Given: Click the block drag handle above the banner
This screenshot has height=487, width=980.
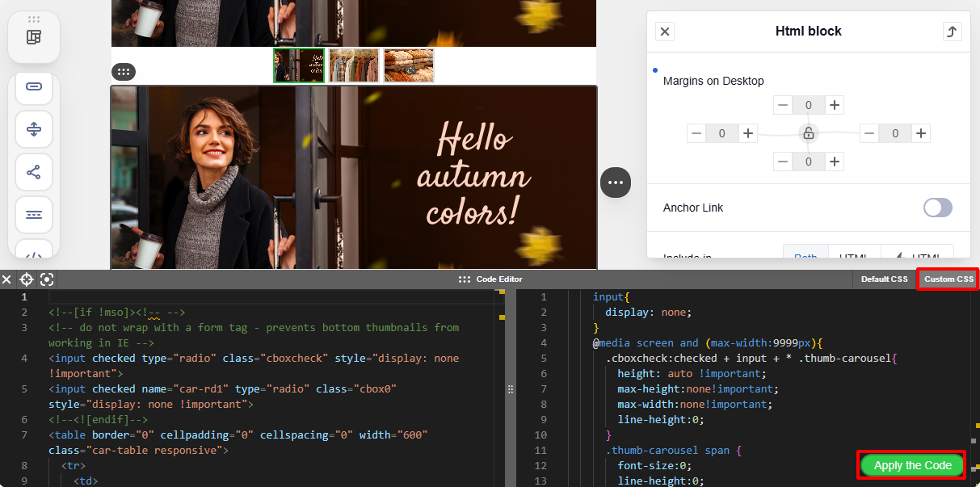Looking at the screenshot, I should click(x=124, y=72).
